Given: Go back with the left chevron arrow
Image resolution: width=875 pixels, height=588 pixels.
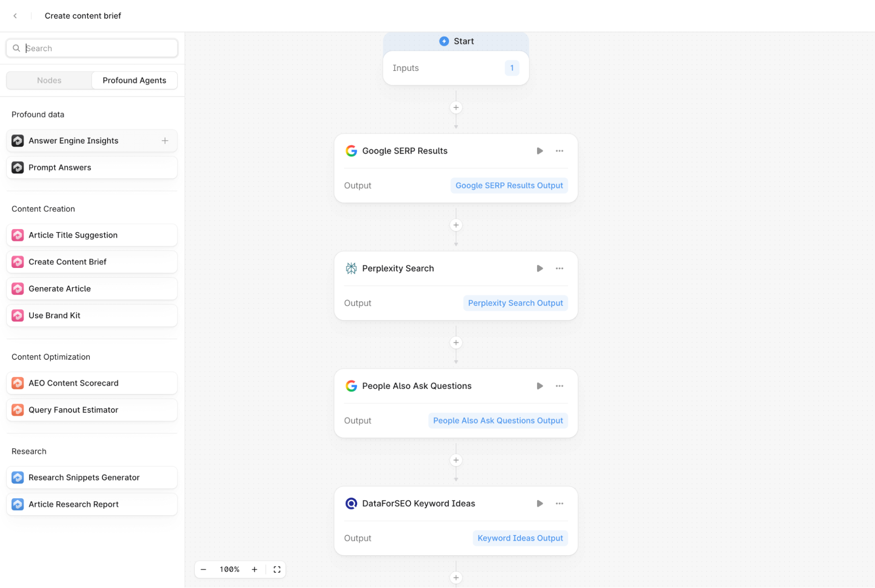Looking at the screenshot, I should pyautogui.click(x=15, y=16).
